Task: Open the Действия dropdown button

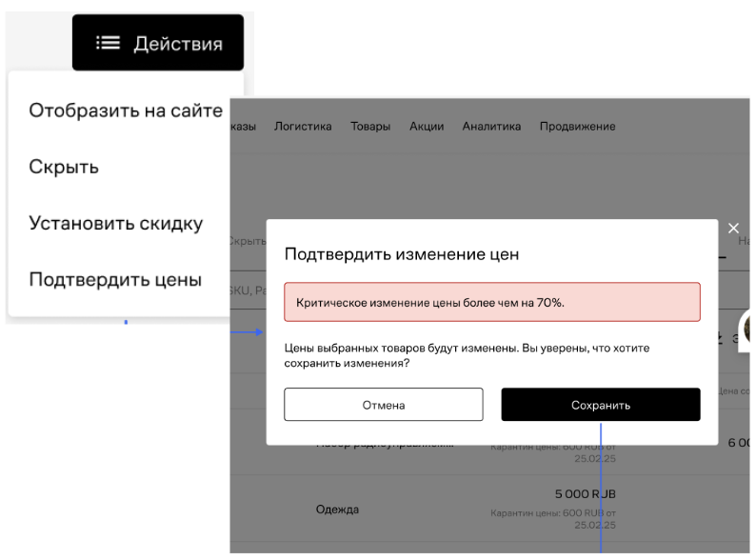Action: (158, 43)
